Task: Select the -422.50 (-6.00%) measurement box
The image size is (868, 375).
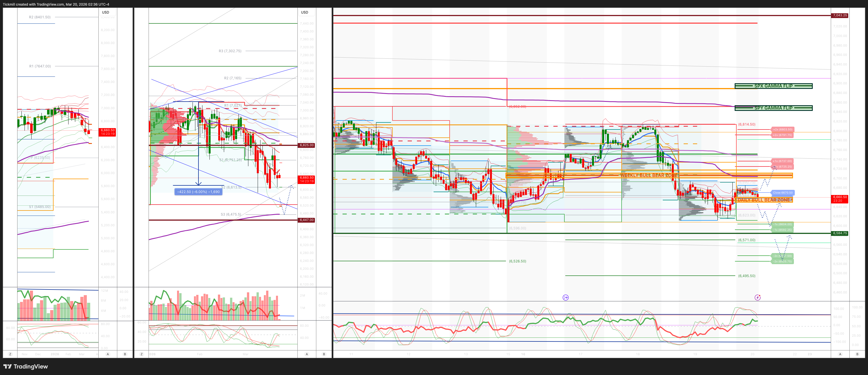Action: [x=198, y=192]
